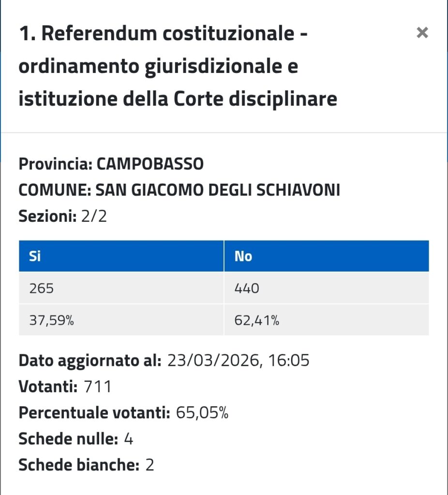Click the Votanti label
448x495 pixels.
point(48,387)
